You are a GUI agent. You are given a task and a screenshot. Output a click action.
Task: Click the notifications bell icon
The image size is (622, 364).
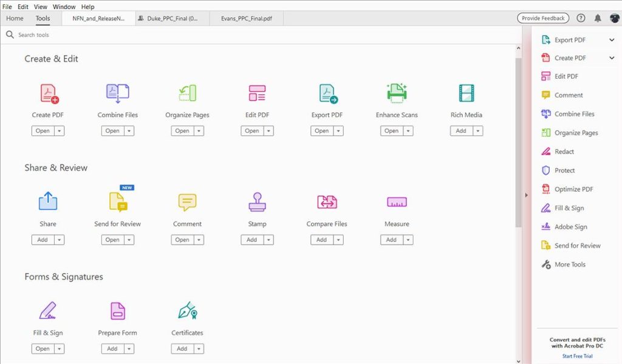pyautogui.click(x=598, y=18)
